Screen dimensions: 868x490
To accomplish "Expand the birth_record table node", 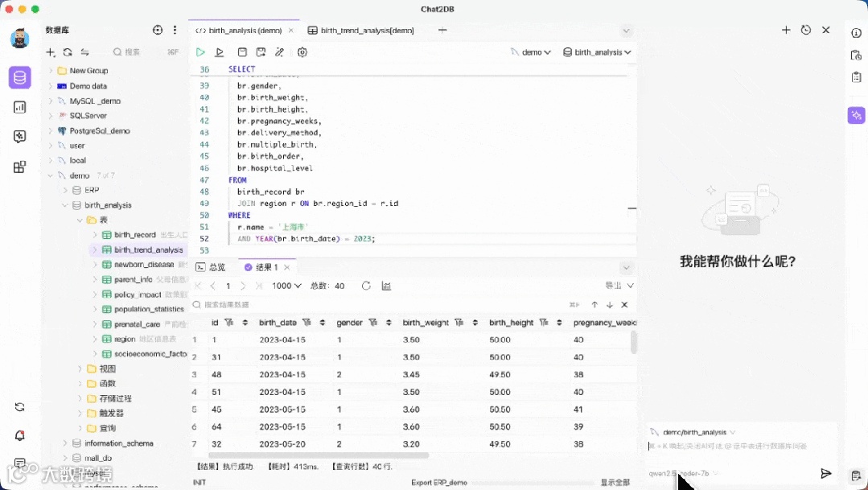I will [95, 235].
